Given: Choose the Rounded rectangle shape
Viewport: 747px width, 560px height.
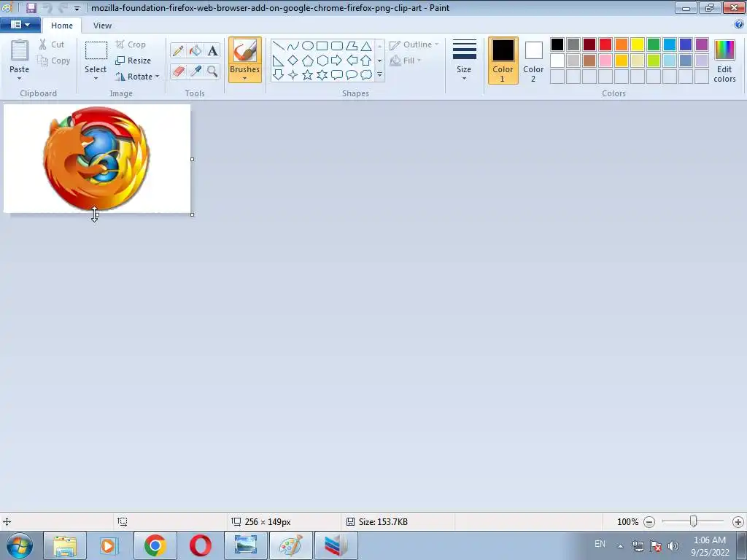Looking at the screenshot, I should pyautogui.click(x=337, y=46).
